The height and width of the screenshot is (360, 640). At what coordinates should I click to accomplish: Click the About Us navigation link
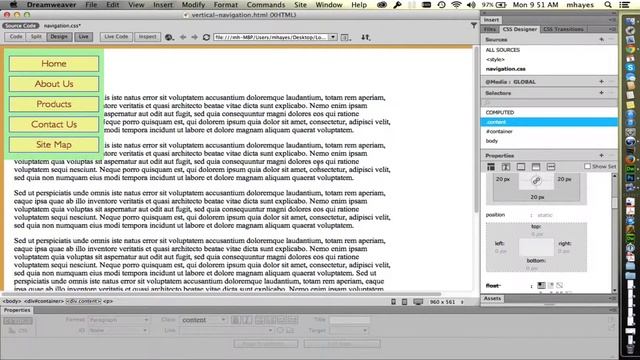(x=54, y=84)
